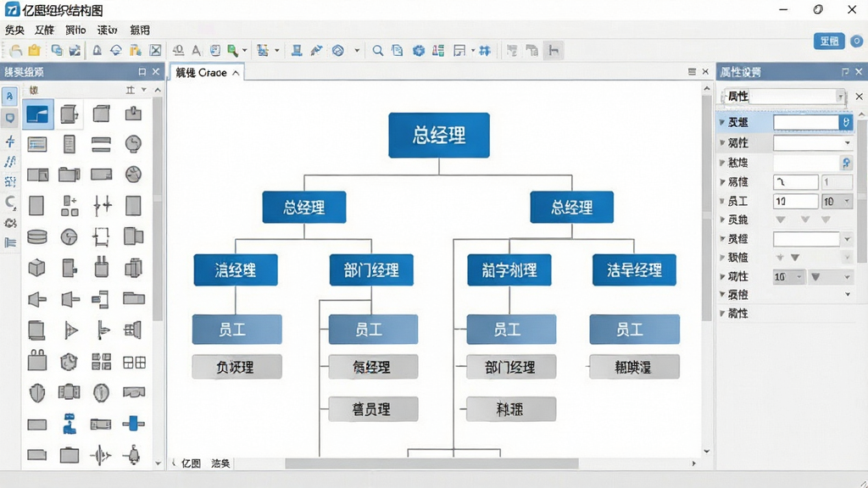Click the X beside the 属性 combo box
Viewport: 868px width, 488px height.
pos(859,97)
